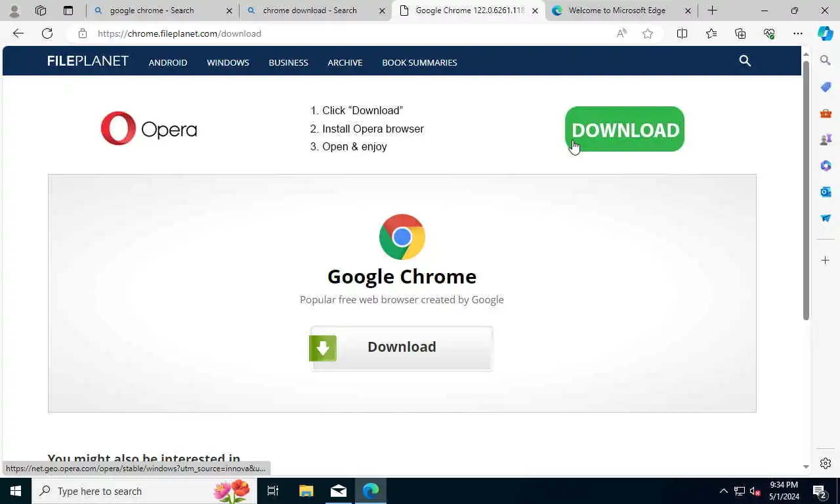
Task: Click the scrollbar down arrow
Action: click(x=806, y=467)
